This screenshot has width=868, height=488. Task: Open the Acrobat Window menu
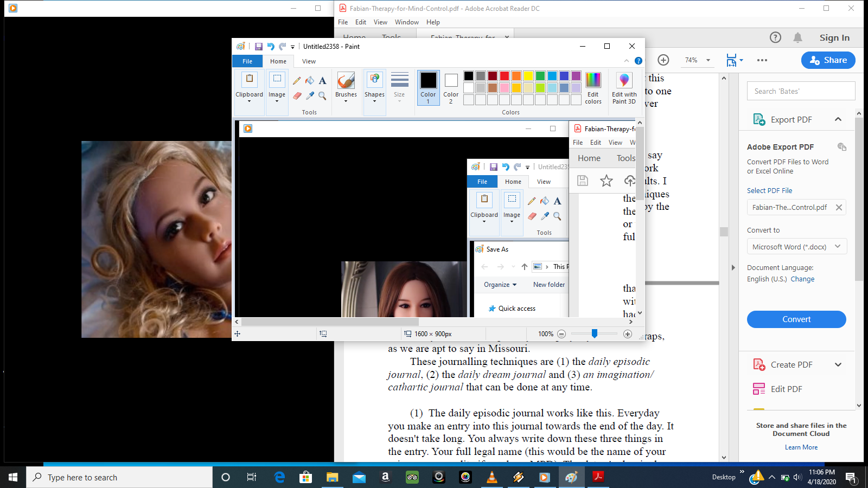pyautogui.click(x=407, y=22)
